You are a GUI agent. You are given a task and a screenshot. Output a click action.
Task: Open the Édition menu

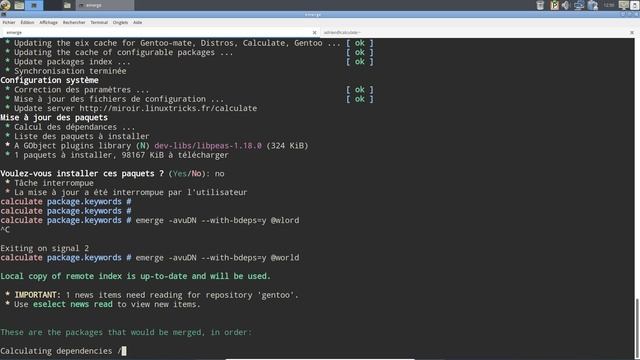pyautogui.click(x=27, y=22)
